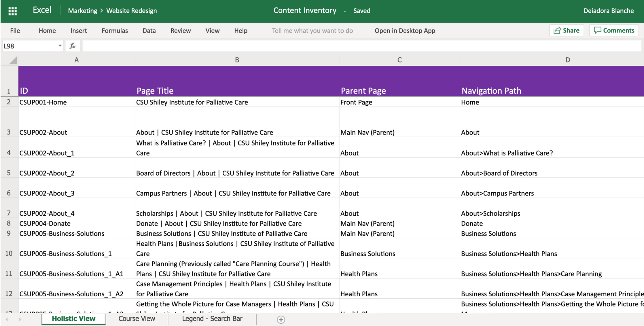The height and width of the screenshot is (326, 644).
Task: Open the Formulas ribbon tab
Action: 115,31
